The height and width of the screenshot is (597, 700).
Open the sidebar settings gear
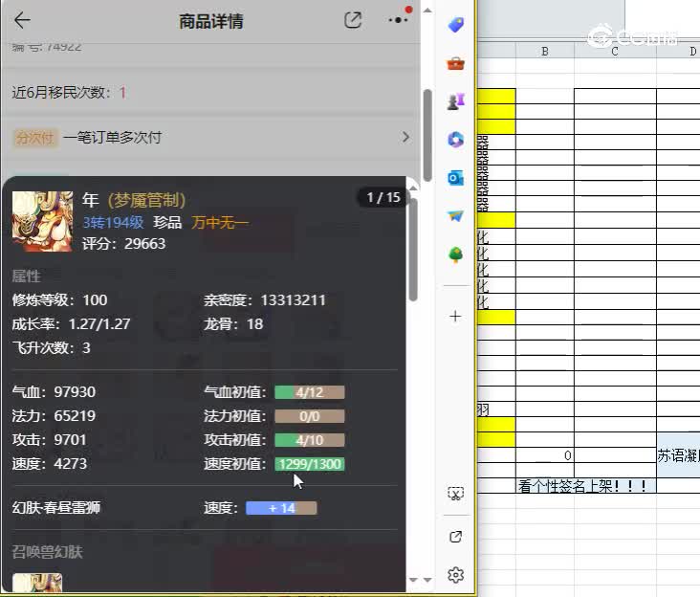(x=456, y=575)
